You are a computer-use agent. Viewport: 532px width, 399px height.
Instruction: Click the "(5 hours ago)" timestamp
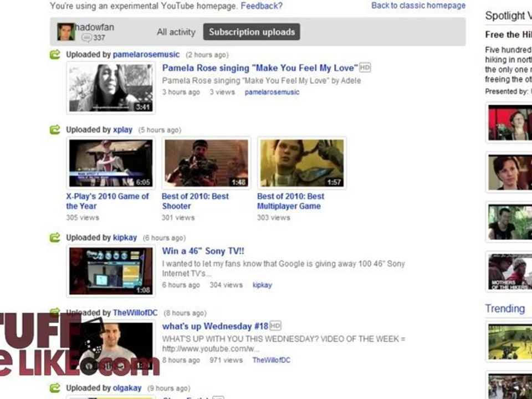(160, 130)
